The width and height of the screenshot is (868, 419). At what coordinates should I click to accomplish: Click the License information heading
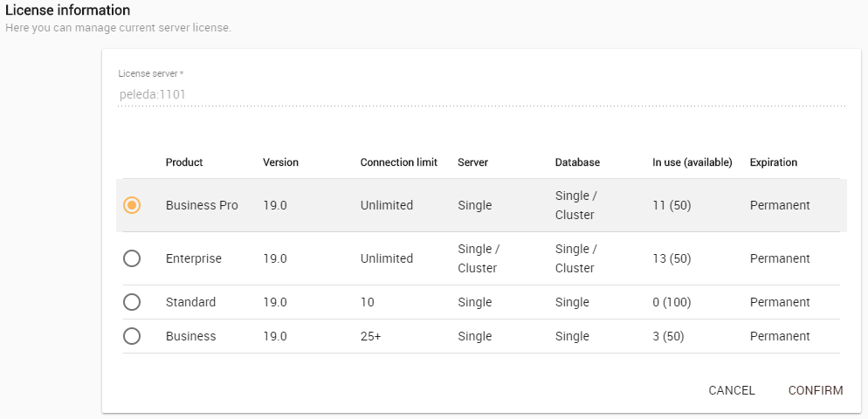tap(68, 10)
